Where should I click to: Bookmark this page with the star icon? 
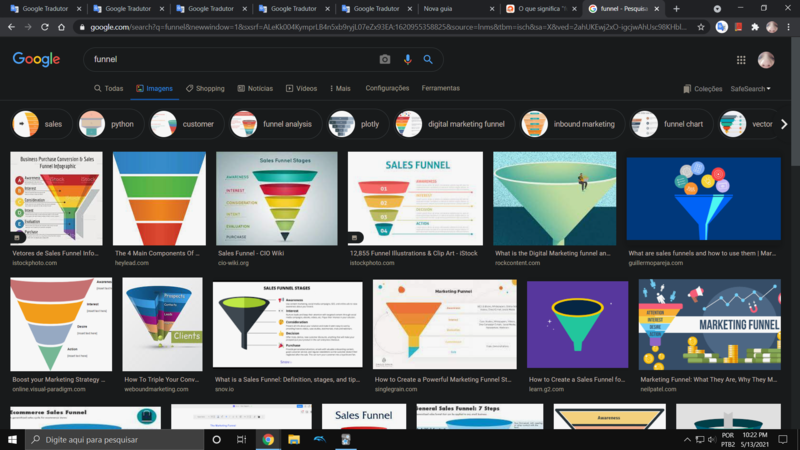[701, 27]
